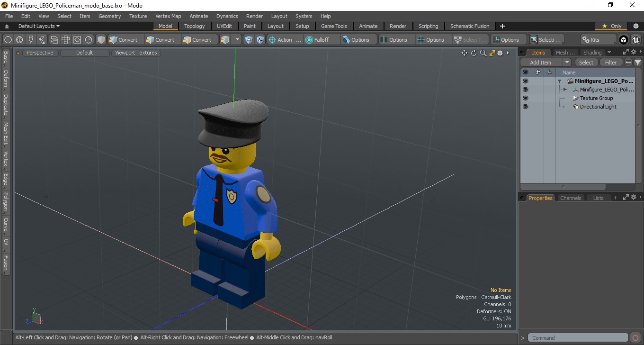Viewport: 644px width, 345px height.
Task: Select the pen tool icon in toolbar
Action: (31, 40)
